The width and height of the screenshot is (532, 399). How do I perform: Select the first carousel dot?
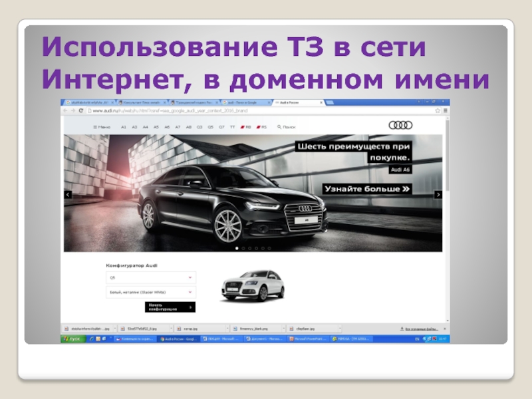click(237, 248)
